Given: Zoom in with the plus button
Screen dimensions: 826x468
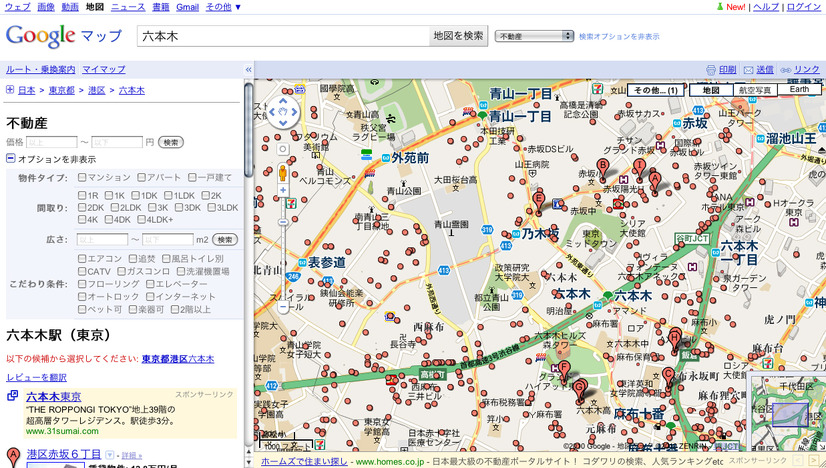Looking at the screenshot, I should pyautogui.click(x=283, y=190).
